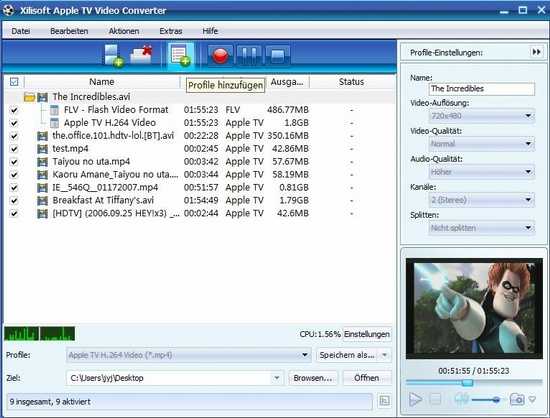Sort by the Ausga... column header
The image size is (550, 418).
[287, 82]
